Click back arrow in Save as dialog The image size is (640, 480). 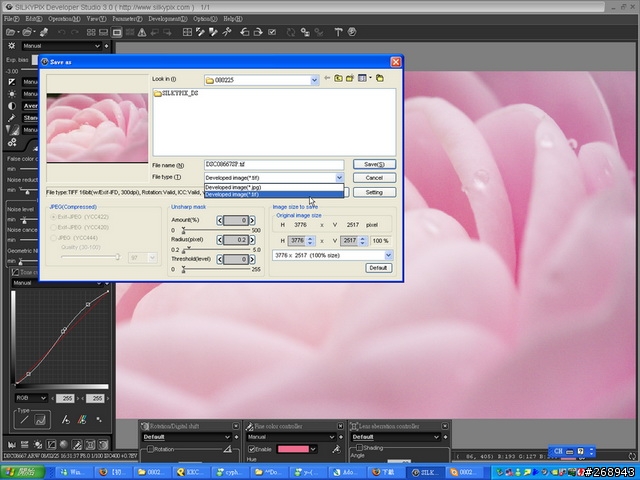tap(327, 78)
